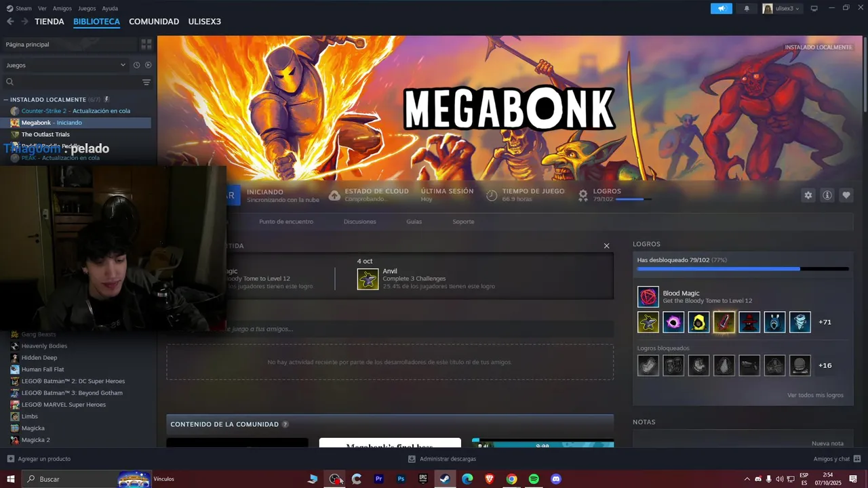Viewport: 868px width, 488px height.
Task: Collapse the INSTALADO LOCALMENTE category
Action: pos(6,100)
